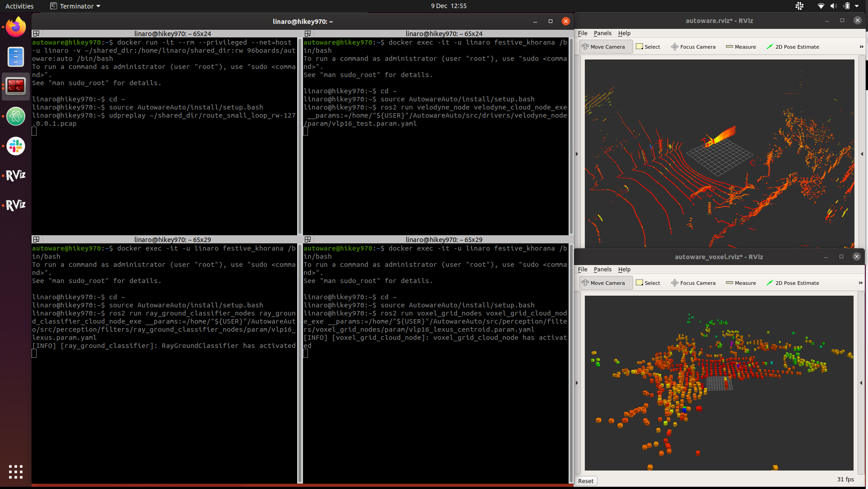Expand left panel arrow in top RViz
Viewport: 868px width, 489px height.
[x=577, y=154]
